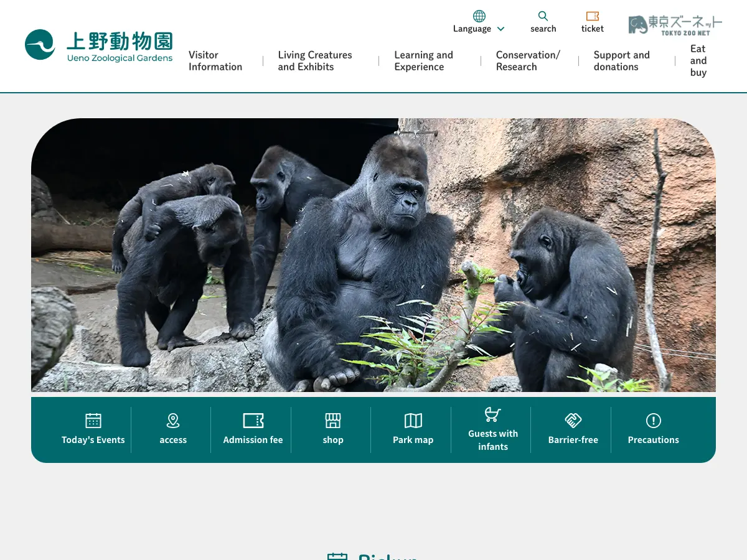Screen dimensions: 747x560
Task: Click the Barrier-free label
Action: [573, 440]
